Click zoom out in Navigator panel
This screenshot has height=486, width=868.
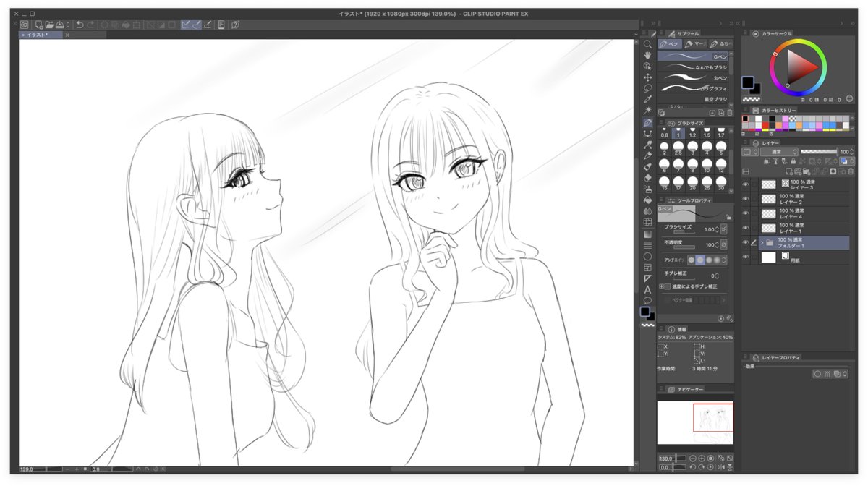[692, 459]
